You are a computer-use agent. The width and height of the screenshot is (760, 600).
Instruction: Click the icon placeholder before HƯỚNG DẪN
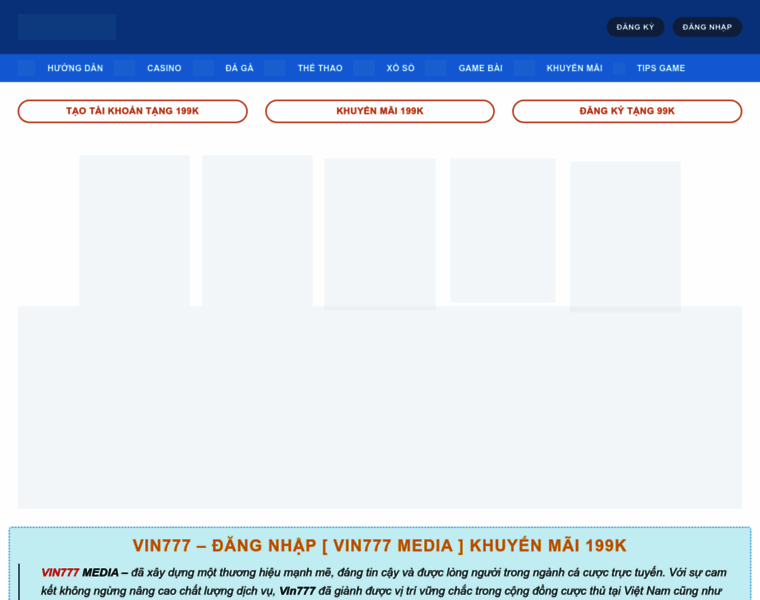pyautogui.click(x=27, y=68)
